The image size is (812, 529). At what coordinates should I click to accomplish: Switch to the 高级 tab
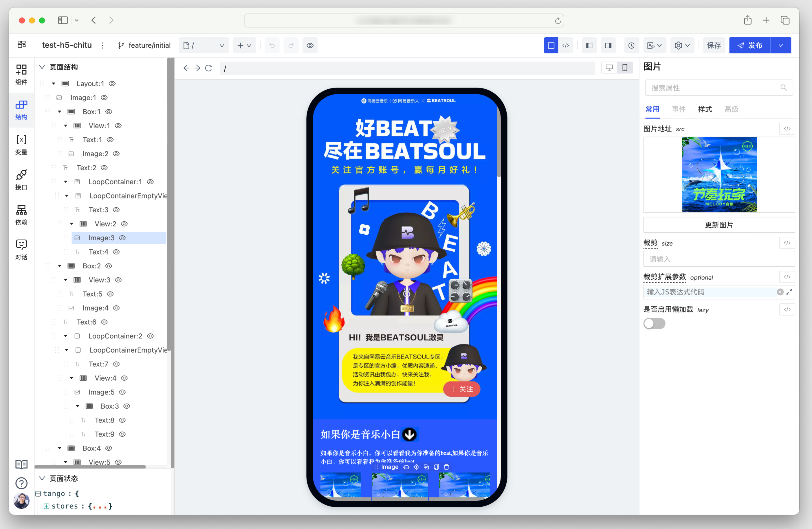click(x=731, y=109)
